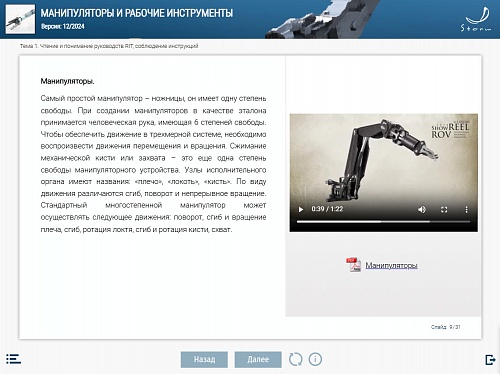The height and width of the screenshot is (374, 500).
Task: Click the Манипуляторы. heading
Action: pos(67,81)
